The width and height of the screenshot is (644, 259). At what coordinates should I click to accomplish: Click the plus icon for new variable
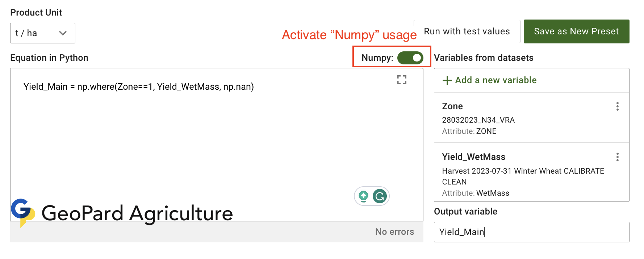[447, 80]
